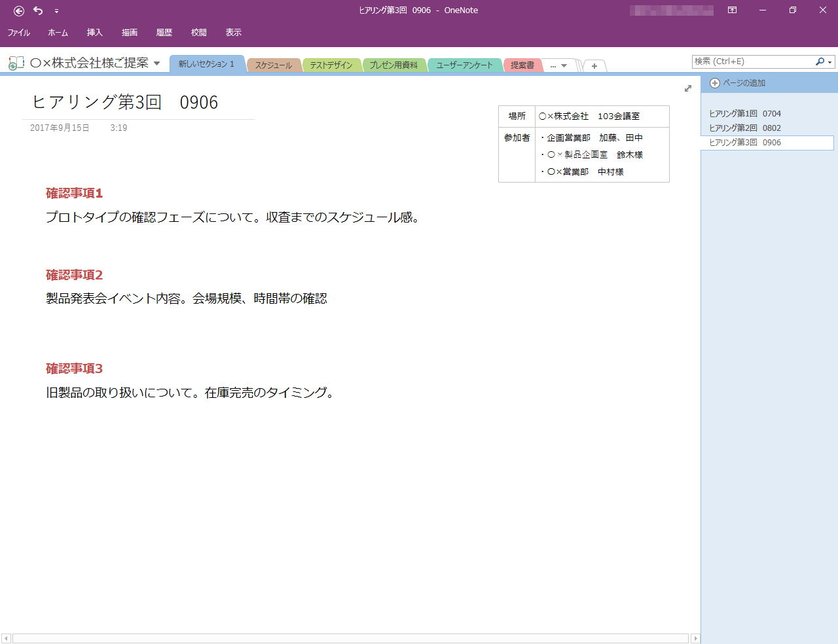Viewport: 838px width, 644px height.
Task: Click inside the 検索 (Ctrl+E) search box
Action: 753,61
